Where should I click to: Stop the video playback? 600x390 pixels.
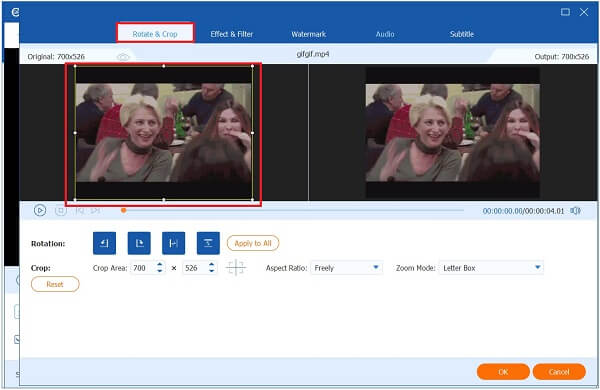pos(61,210)
